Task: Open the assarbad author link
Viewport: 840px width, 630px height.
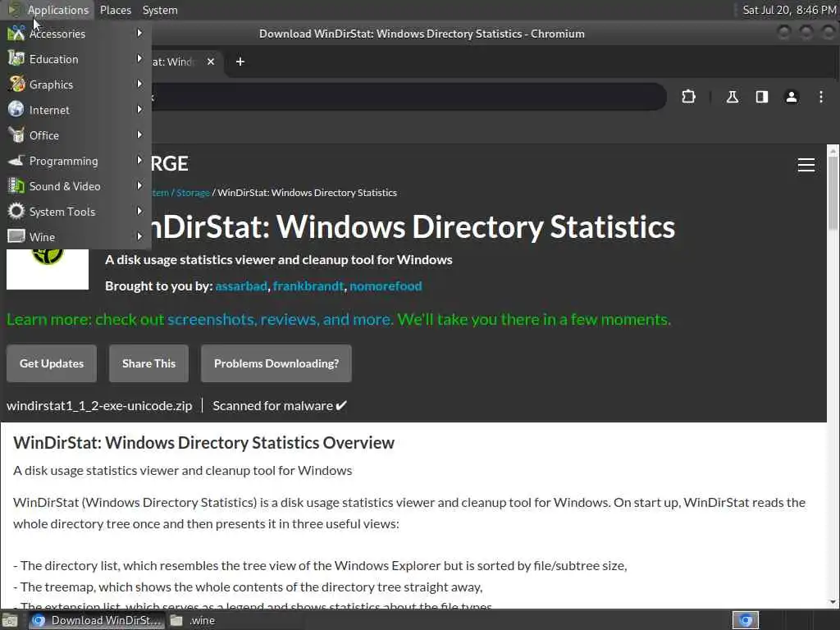Action: pos(241,286)
